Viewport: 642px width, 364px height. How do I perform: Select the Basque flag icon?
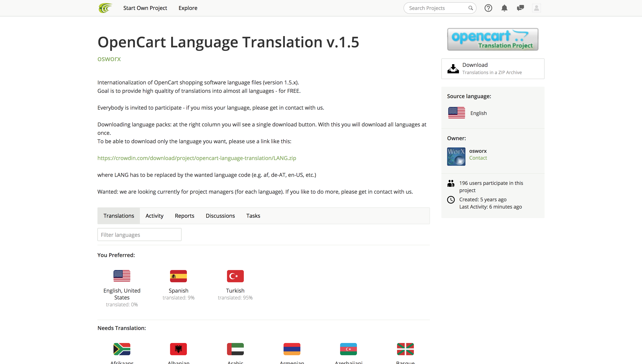(405, 349)
